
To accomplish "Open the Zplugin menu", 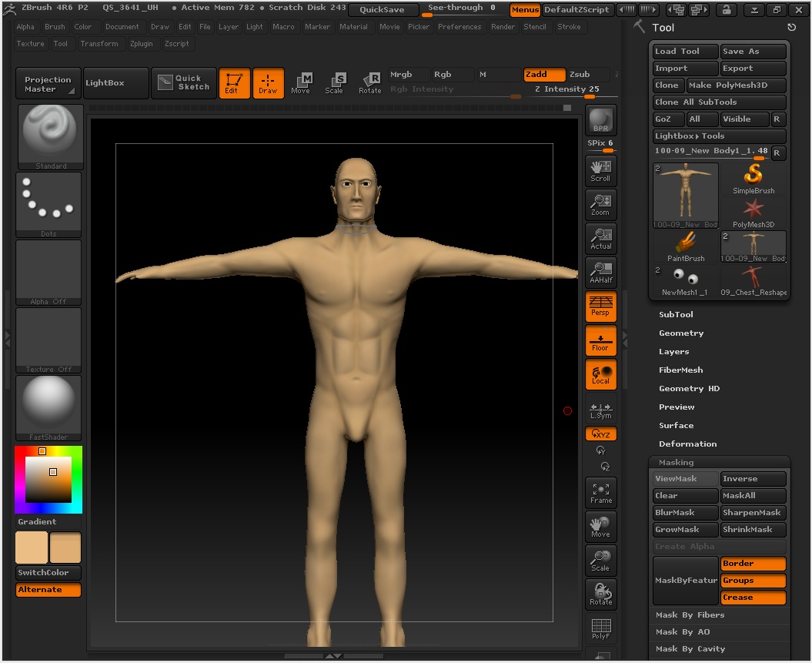I will pos(142,44).
